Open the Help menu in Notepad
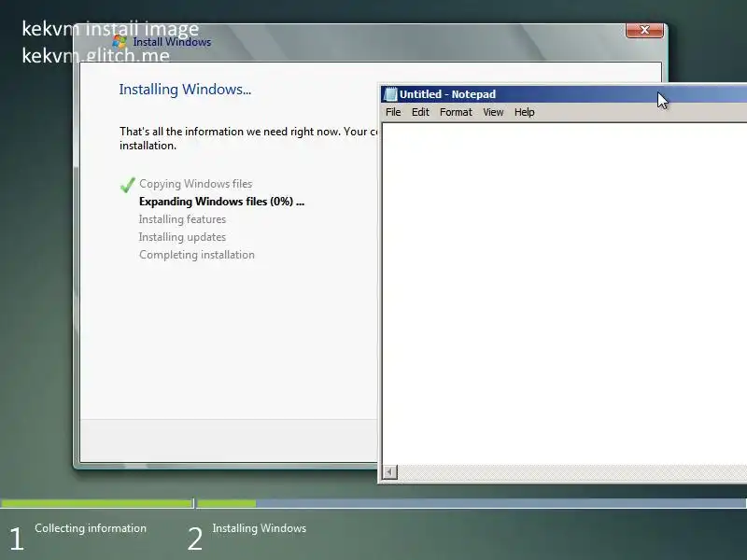The image size is (747, 560). coord(524,112)
